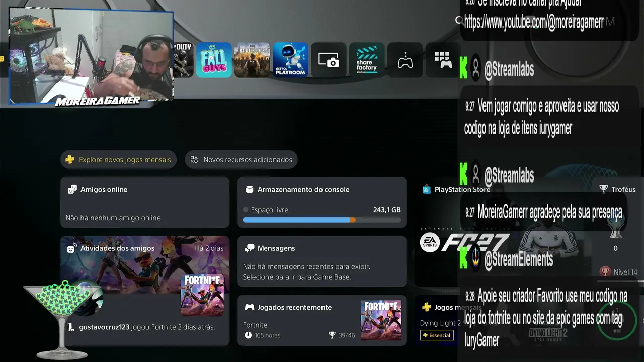Launch Share Factory Studio
The width and height of the screenshot is (644, 362).
point(367,60)
